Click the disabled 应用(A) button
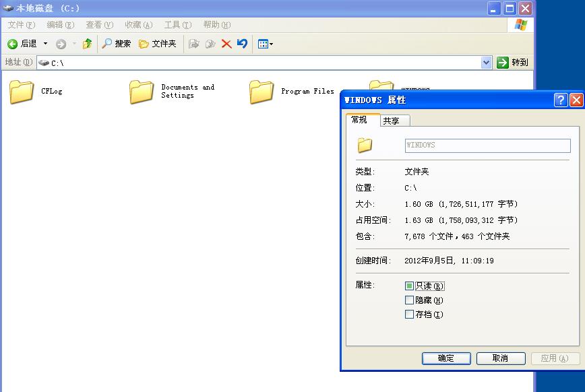Screen dimensions: 585x392 click(555, 358)
